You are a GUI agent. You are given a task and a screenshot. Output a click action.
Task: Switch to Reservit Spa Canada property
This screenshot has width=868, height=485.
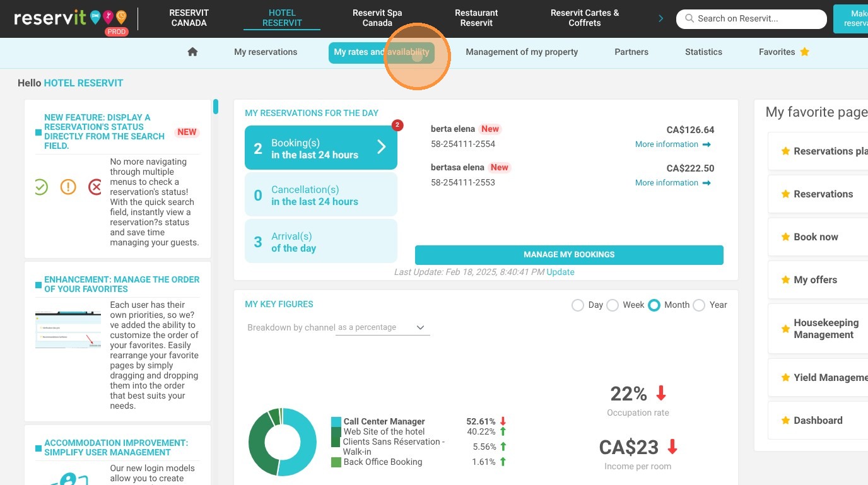click(377, 18)
